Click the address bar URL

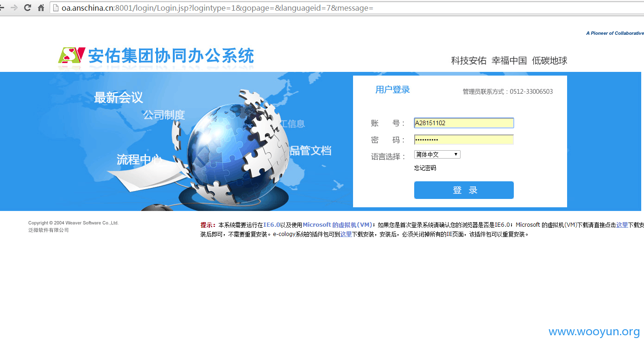click(x=217, y=8)
